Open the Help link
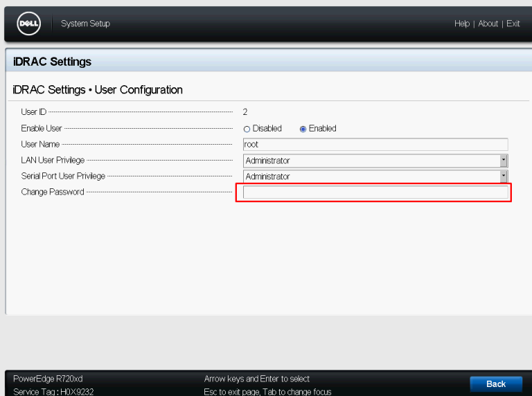This screenshot has height=396, width=532. [461, 24]
